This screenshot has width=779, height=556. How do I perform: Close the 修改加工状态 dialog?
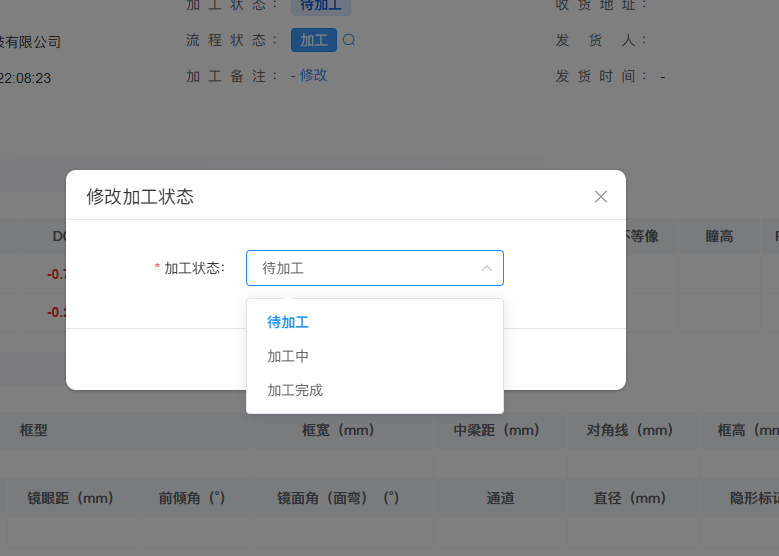coord(601,196)
